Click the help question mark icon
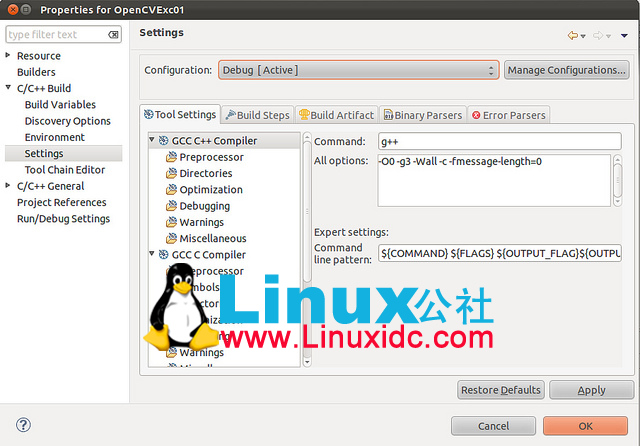Viewport: 640px width, 446px height. click(23, 425)
